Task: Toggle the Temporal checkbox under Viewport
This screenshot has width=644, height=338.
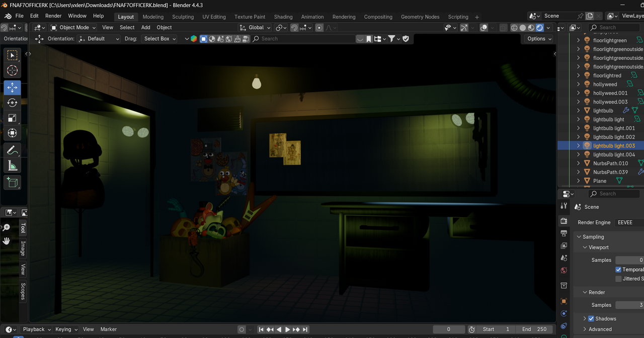Action: [x=618, y=270]
